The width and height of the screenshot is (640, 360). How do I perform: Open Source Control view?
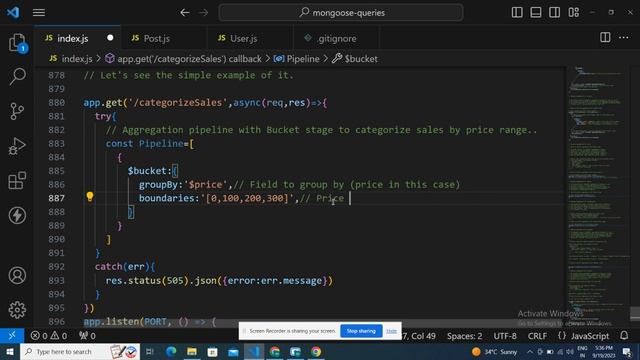(x=17, y=111)
